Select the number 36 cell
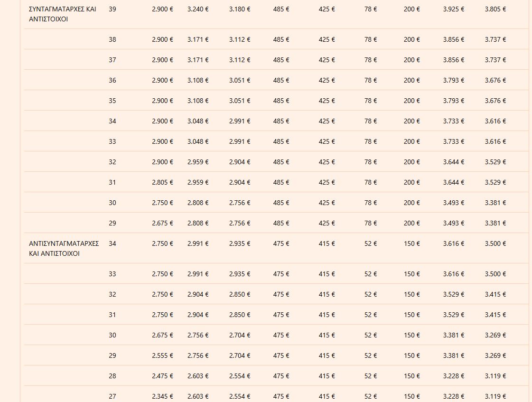Image resolution: width=532 pixels, height=402 pixels. pyautogui.click(x=112, y=80)
